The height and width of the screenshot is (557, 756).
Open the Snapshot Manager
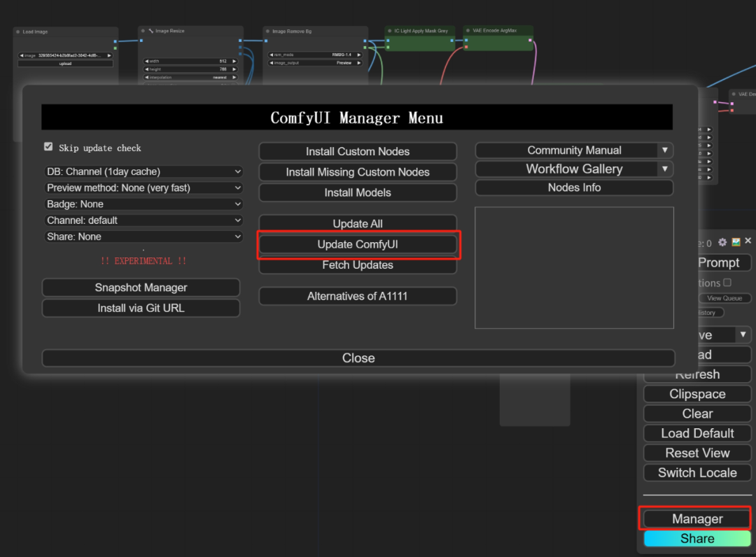click(x=141, y=288)
